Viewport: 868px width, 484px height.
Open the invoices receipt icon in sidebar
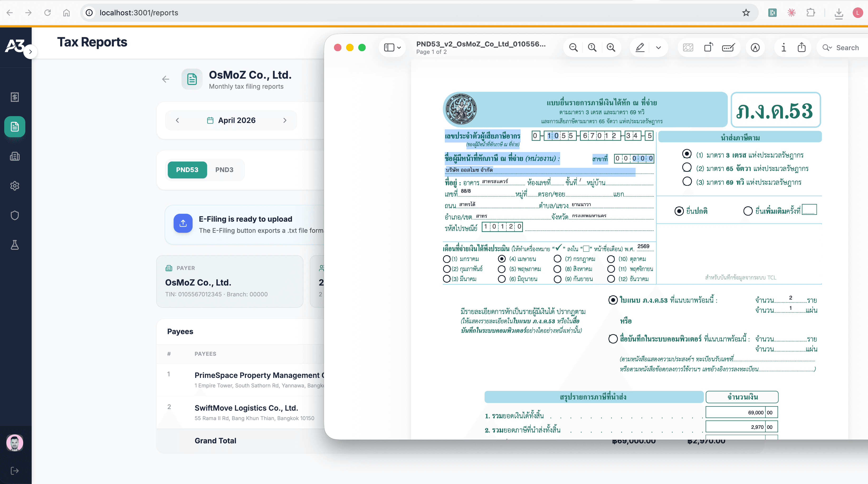(15, 97)
